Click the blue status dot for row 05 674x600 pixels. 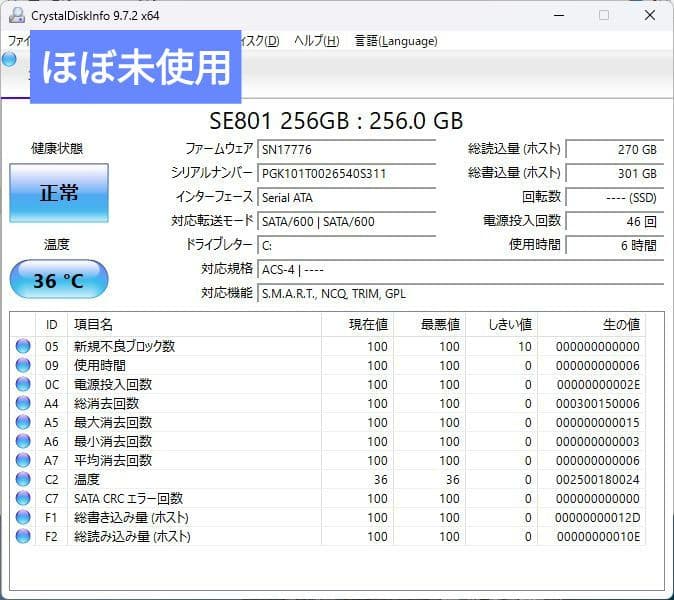(23, 346)
